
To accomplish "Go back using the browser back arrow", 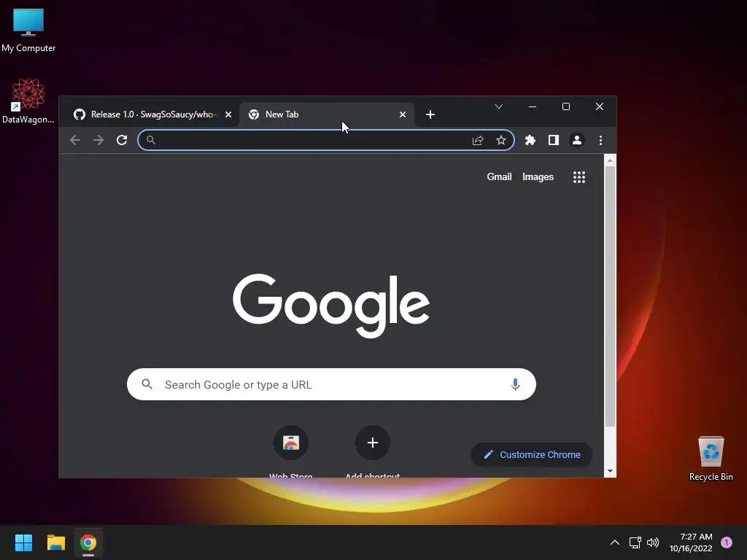I will point(75,140).
